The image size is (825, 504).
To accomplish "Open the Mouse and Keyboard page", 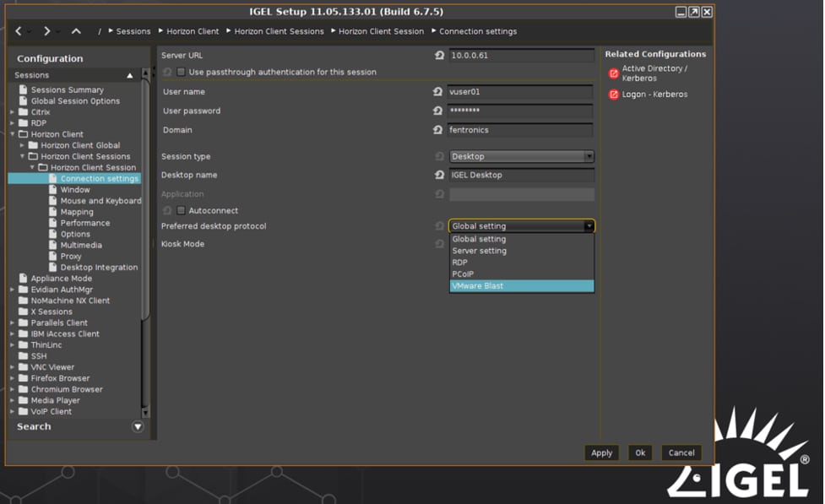I will pyautogui.click(x=100, y=201).
